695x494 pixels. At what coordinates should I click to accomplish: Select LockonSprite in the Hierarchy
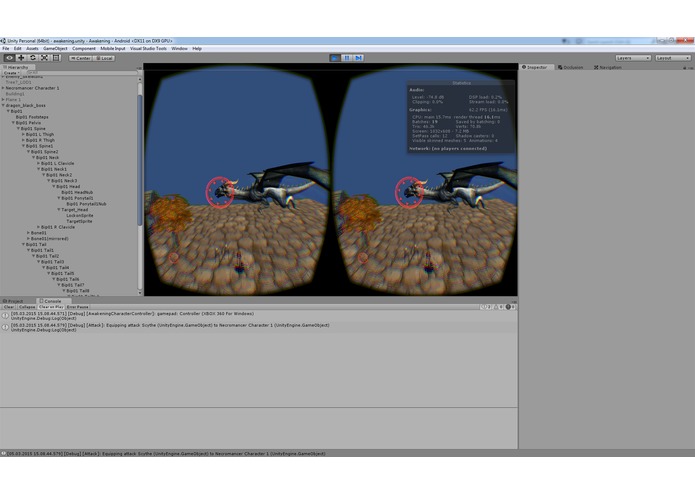pos(80,215)
